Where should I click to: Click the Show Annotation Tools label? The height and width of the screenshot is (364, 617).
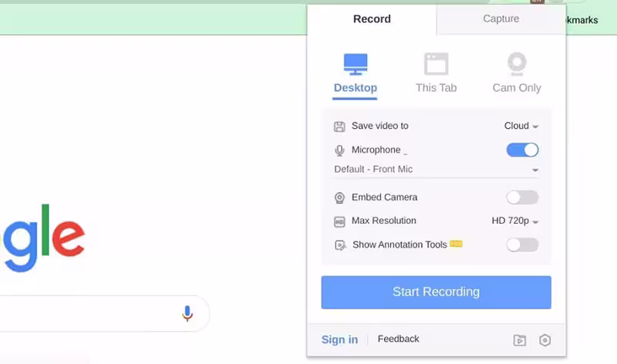pos(400,244)
